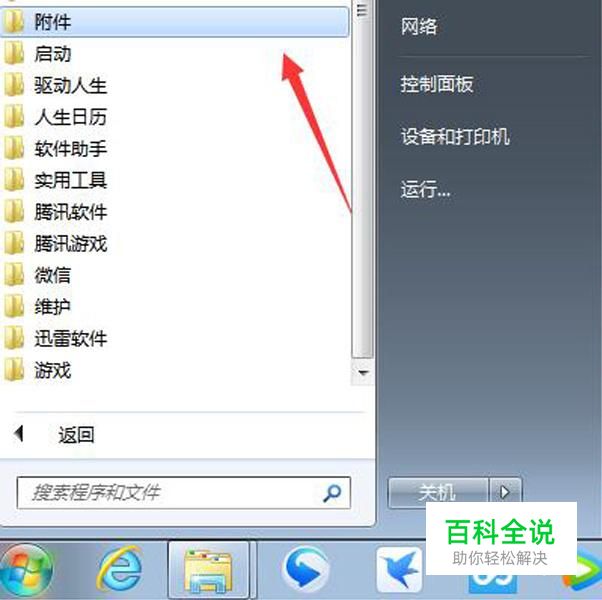Click the magnifier icon in search box
602x600 pixels.
pyautogui.click(x=332, y=493)
